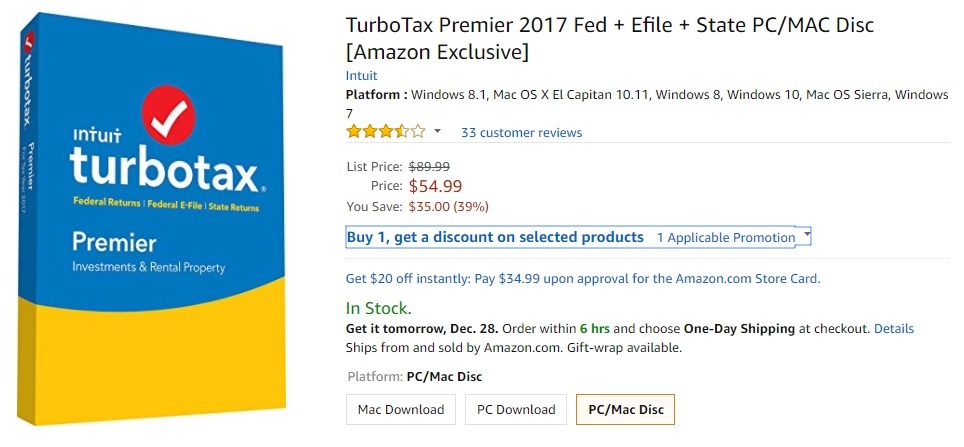This screenshot has width=964, height=447.
Task: Click the $89.99 list price
Action: 429,166
